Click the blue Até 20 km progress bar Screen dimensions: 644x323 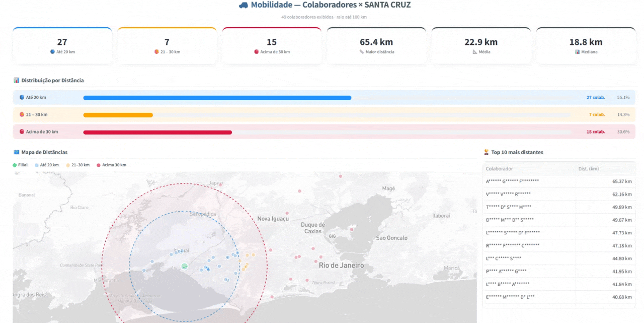[x=217, y=98]
